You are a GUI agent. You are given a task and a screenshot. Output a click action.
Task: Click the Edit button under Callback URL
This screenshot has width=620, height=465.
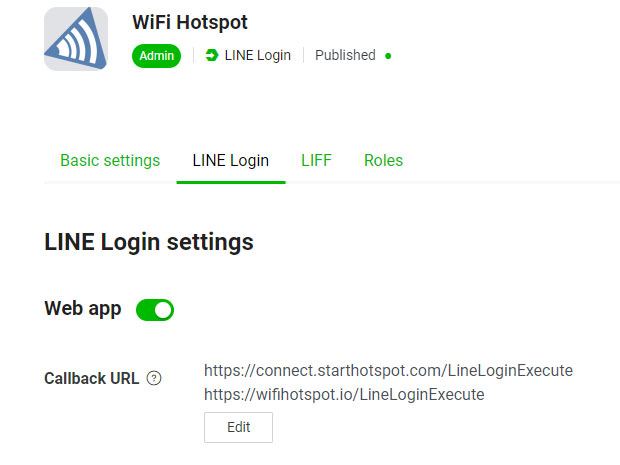pyautogui.click(x=238, y=427)
